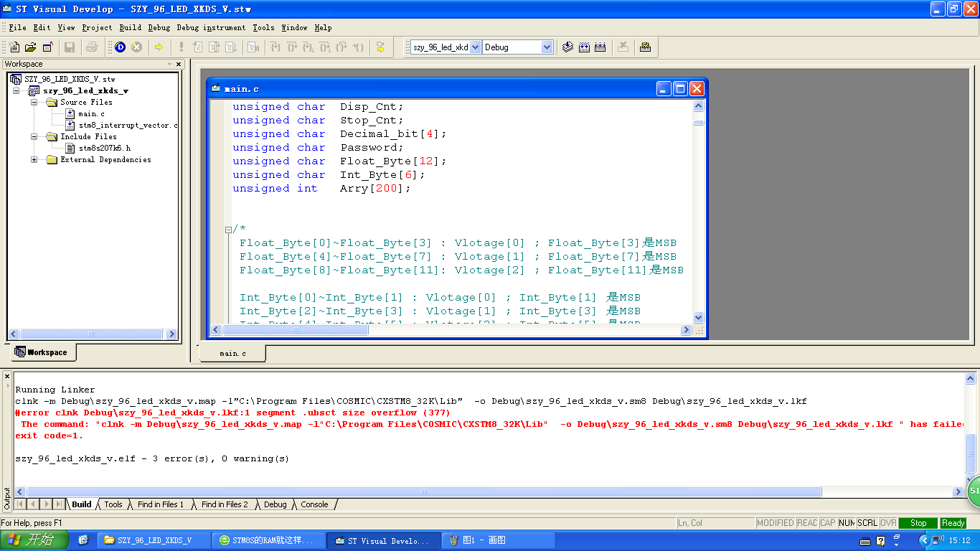Expand the External Dependencies folder
This screenshot has height=551, width=980.
point(34,159)
